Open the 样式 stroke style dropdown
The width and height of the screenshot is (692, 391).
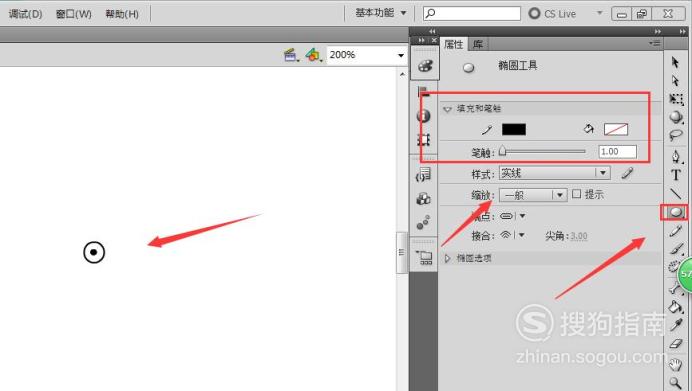[555, 173]
